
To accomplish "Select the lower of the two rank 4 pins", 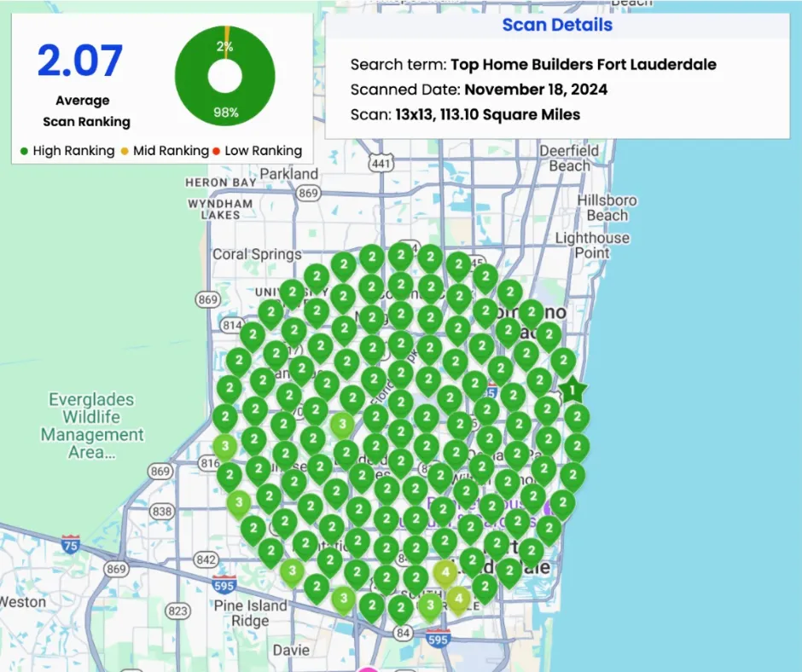I will [458, 600].
